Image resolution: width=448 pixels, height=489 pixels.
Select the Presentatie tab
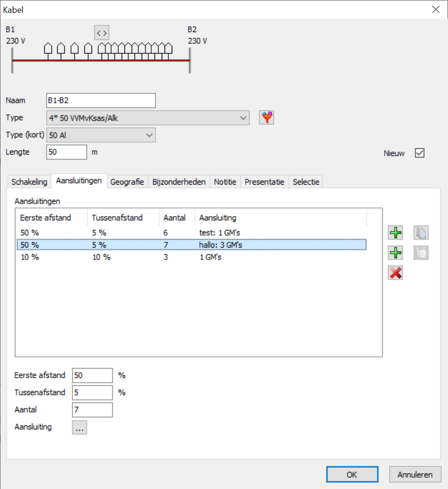point(264,182)
